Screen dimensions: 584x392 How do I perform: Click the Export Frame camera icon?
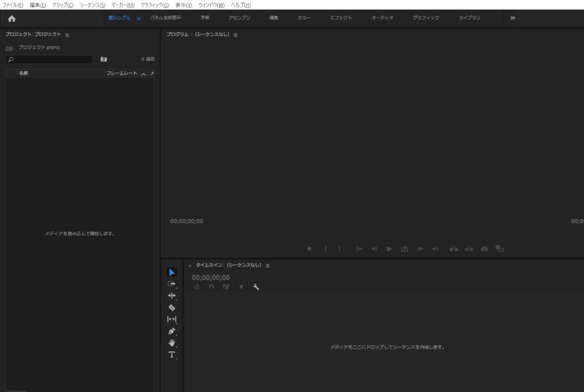click(x=484, y=248)
